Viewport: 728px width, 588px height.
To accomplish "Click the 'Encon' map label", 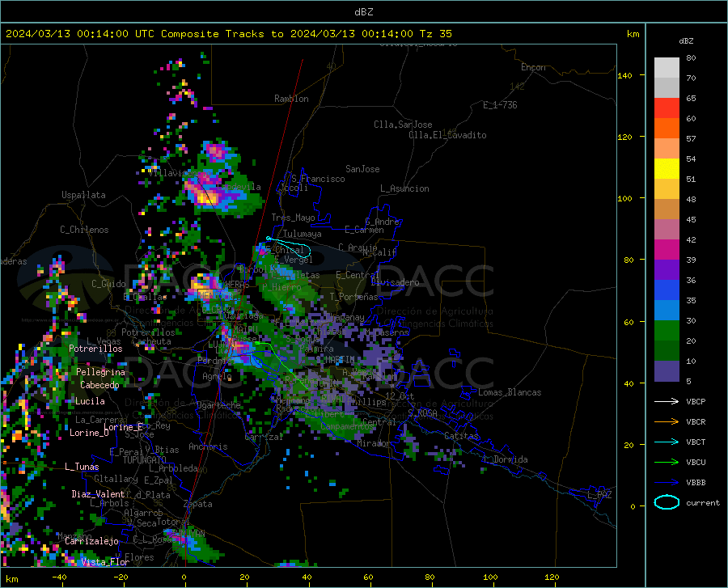I will [x=533, y=67].
